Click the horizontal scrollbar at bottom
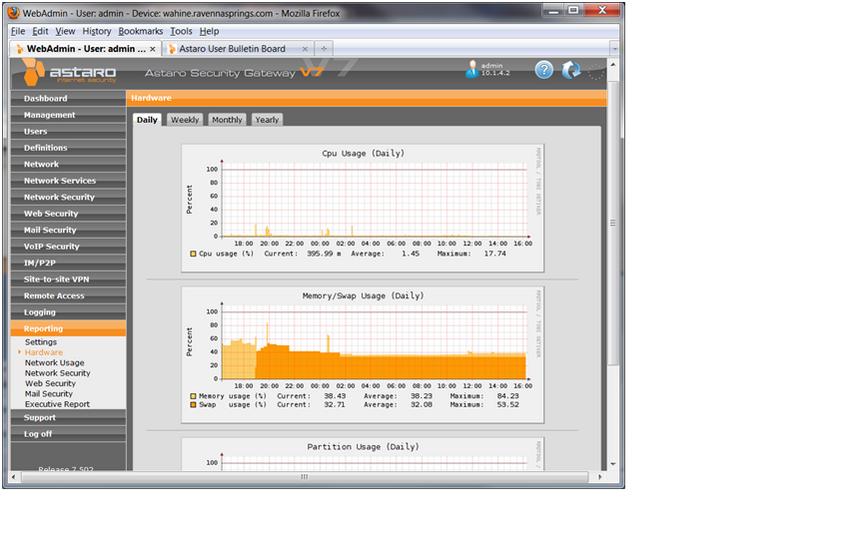The height and width of the screenshot is (539, 863). (x=304, y=477)
